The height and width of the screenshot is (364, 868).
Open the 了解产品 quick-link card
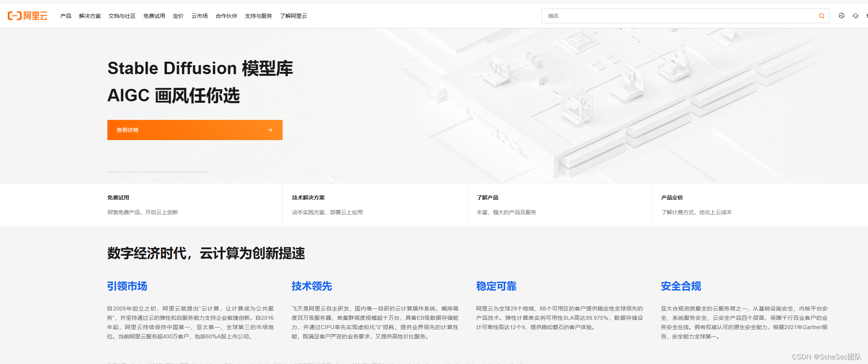(559, 205)
